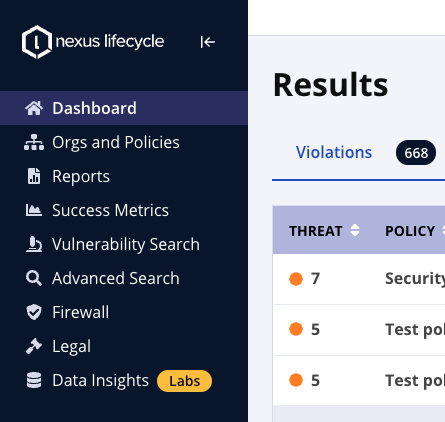Click the Data Insights database icon
The image size is (445, 422).
coord(34,380)
